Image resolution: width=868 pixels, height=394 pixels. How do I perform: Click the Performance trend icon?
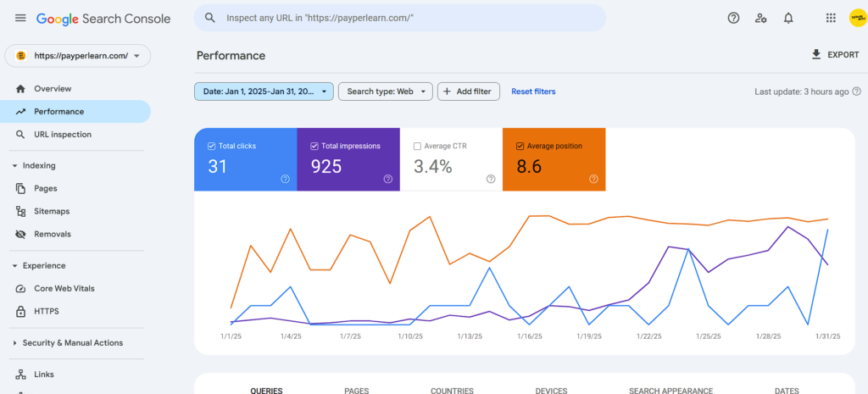20,111
